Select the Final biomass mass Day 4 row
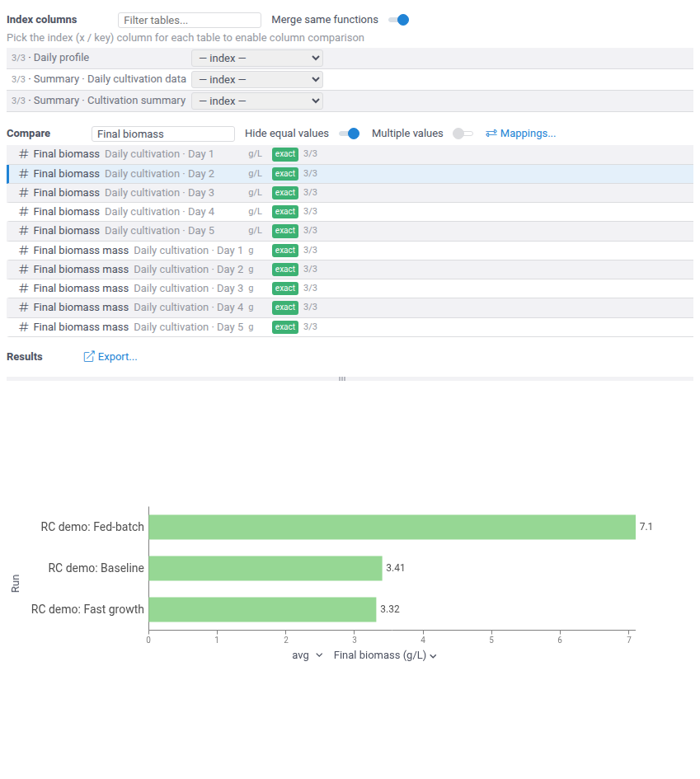Screen dimensions: 700x779 pyautogui.click(x=350, y=307)
